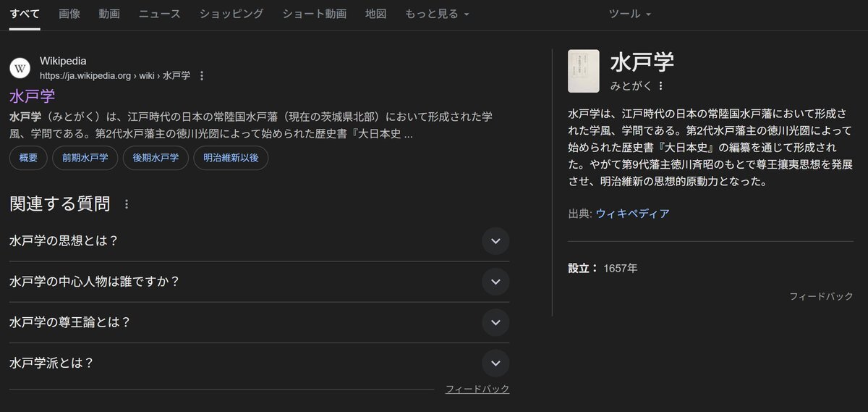868x412 pixels.
Task: Open three-dot menu beside みとがく
Action: point(660,85)
